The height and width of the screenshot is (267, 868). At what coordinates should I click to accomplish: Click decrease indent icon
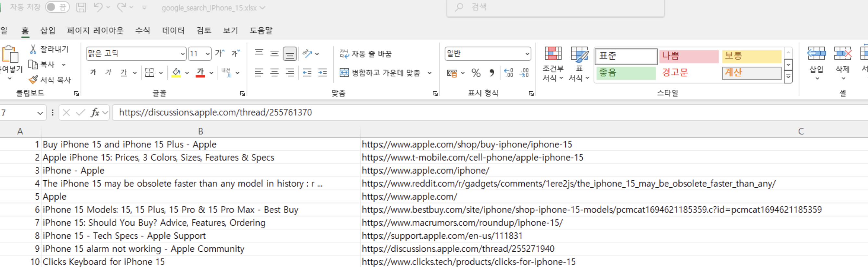tap(307, 72)
